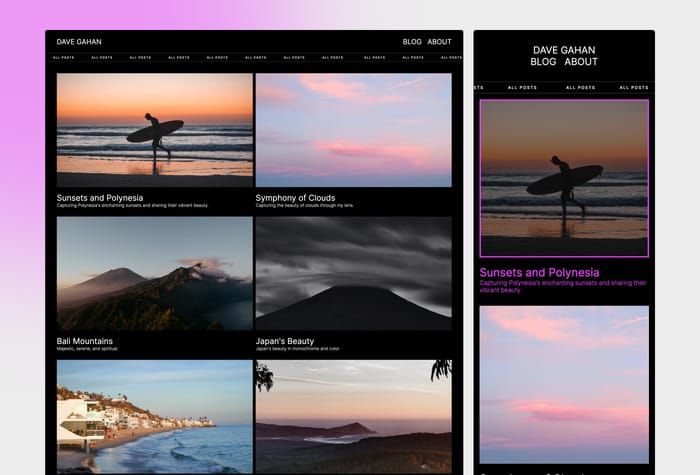The image size is (700, 475).
Task: Open Japan's Beauty monochrome volcano photo
Action: click(x=354, y=273)
